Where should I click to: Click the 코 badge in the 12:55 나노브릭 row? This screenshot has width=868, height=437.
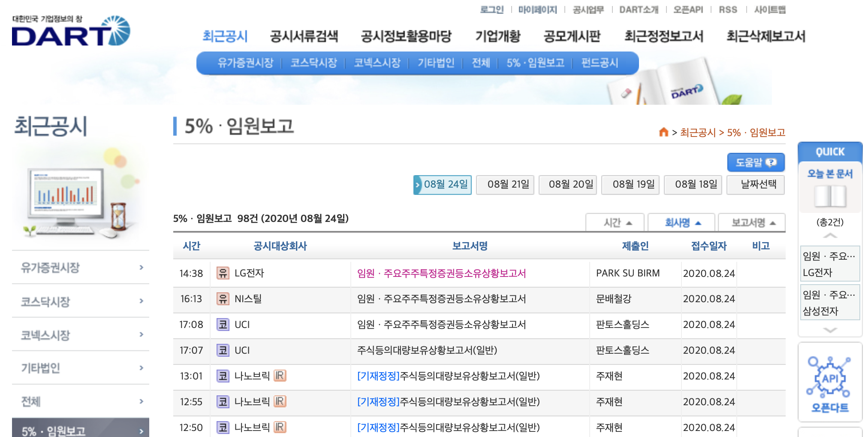coord(223,402)
